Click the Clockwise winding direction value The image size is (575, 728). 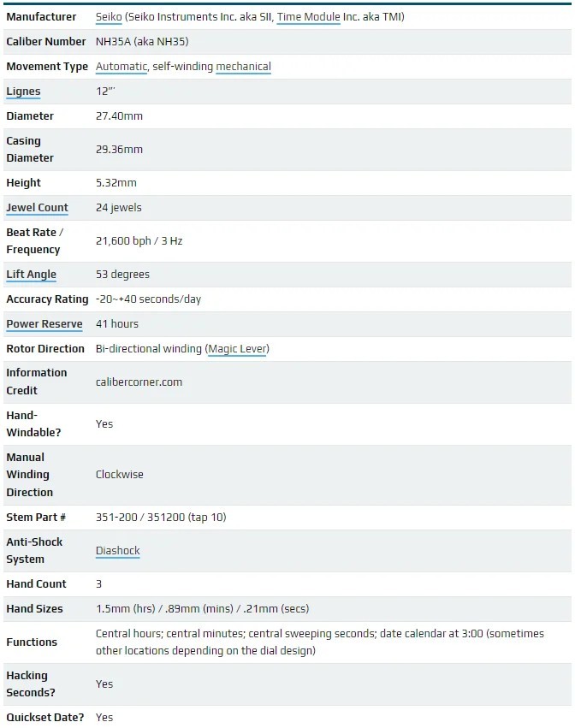tap(120, 475)
